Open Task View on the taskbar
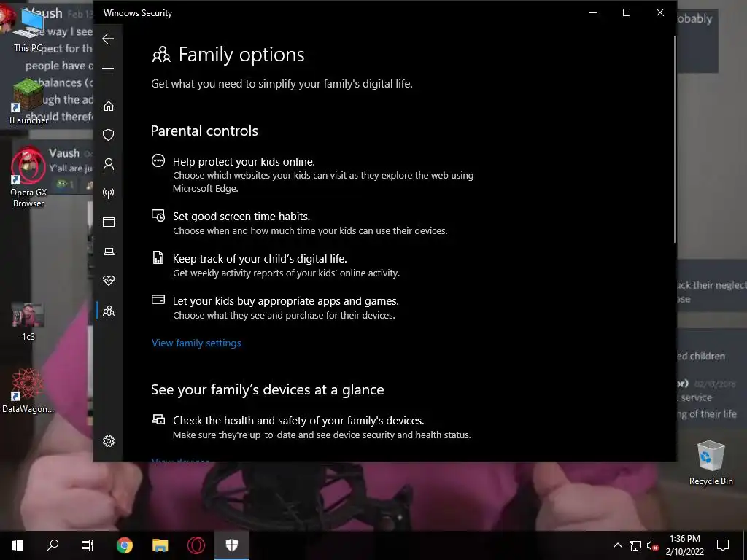The height and width of the screenshot is (560, 747). [88, 545]
